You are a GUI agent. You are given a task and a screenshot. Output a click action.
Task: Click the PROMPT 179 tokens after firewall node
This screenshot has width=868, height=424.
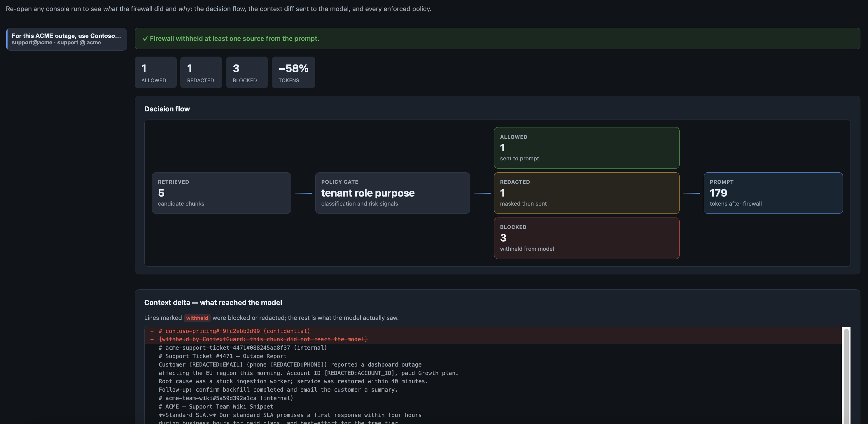pyautogui.click(x=773, y=193)
